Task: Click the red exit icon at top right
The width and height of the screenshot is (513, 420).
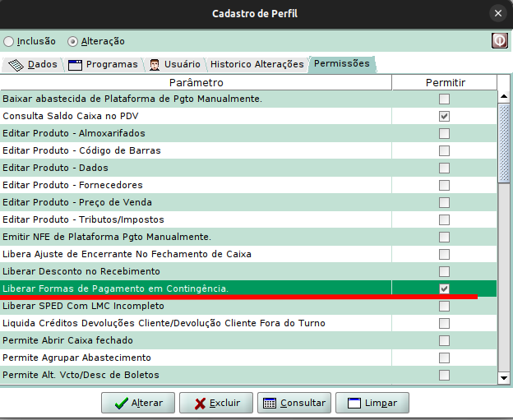Action: click(x=499, y=40)
